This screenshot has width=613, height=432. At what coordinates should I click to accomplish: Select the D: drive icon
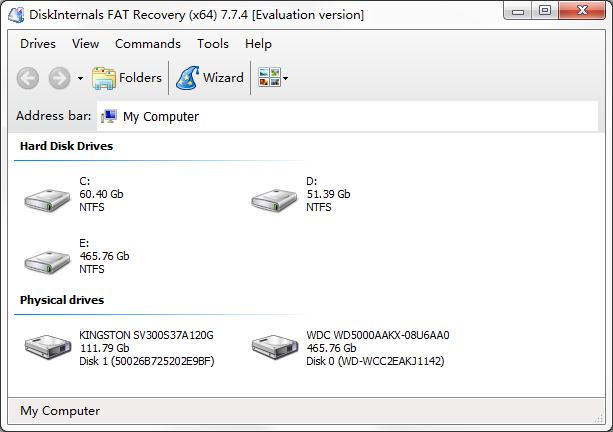tap(274, 200)
